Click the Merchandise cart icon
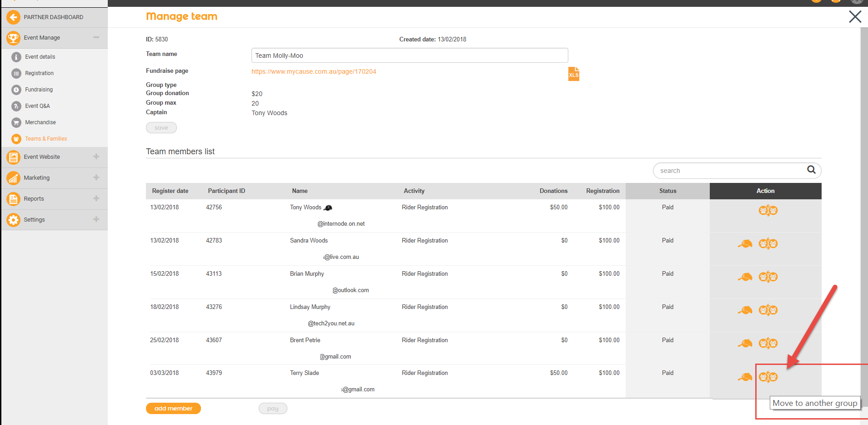868x425 pixels. tap(16, 122)
